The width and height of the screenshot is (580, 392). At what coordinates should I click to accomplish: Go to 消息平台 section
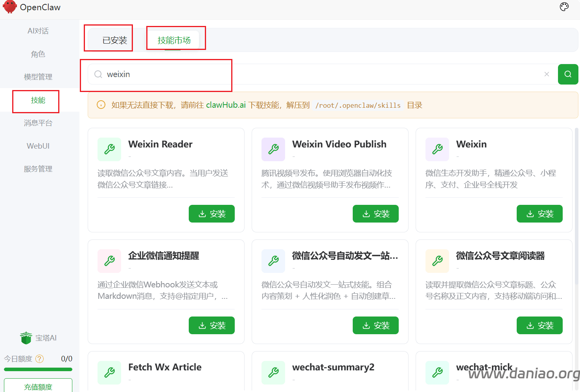[x=38, y=123]
